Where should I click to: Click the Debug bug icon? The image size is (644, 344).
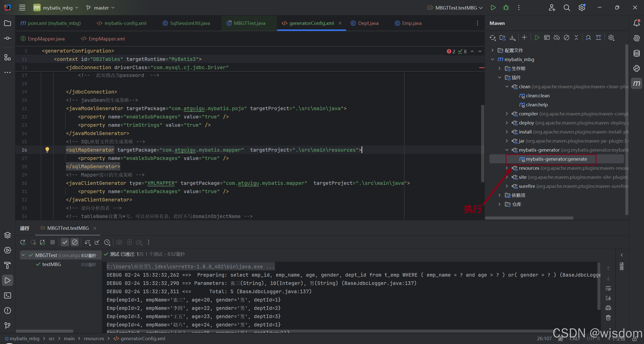506,8
